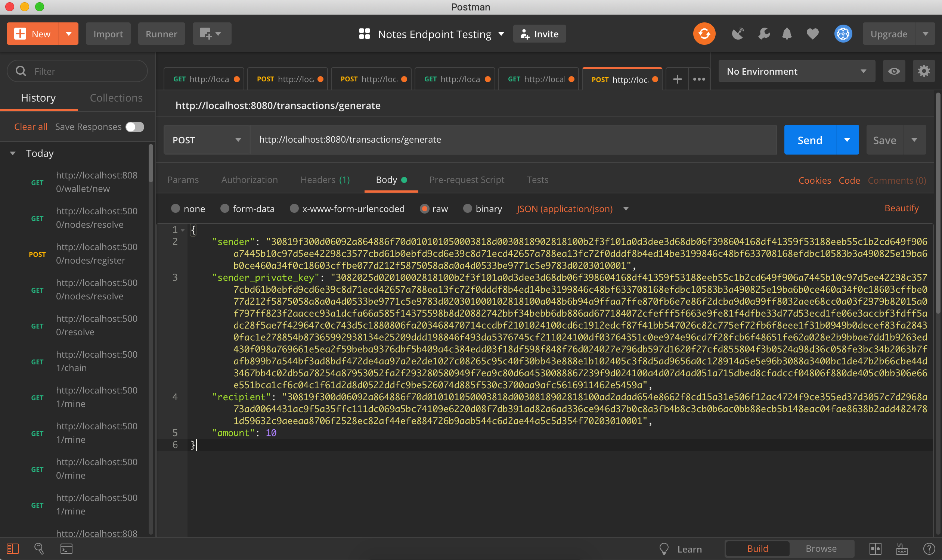Open the Params tab
Viewport: 942px width, 560px height.
pos(183,180)
